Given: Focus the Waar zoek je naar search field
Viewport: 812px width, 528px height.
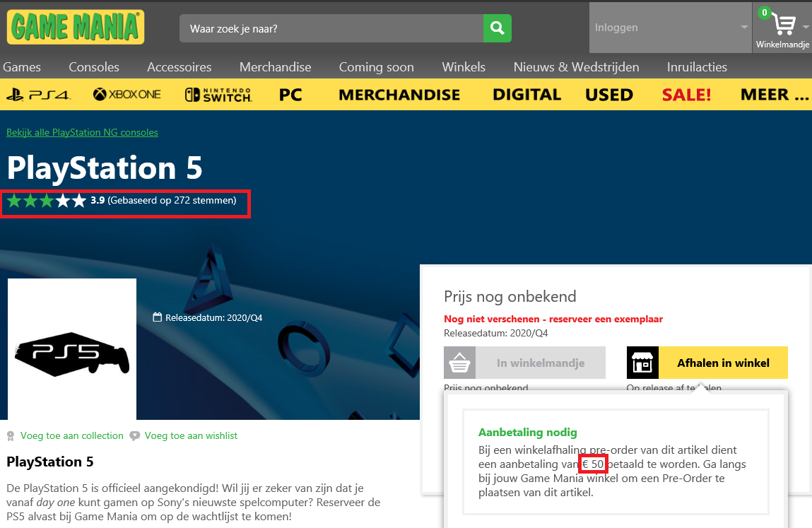Looking at the screenshot, I should (x=331, y=28).
